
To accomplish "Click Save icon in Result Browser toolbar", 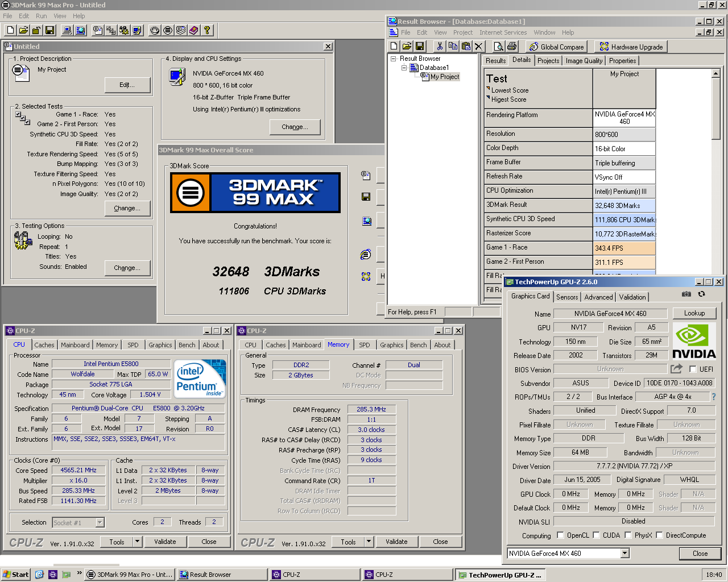I will click(420, 46).
